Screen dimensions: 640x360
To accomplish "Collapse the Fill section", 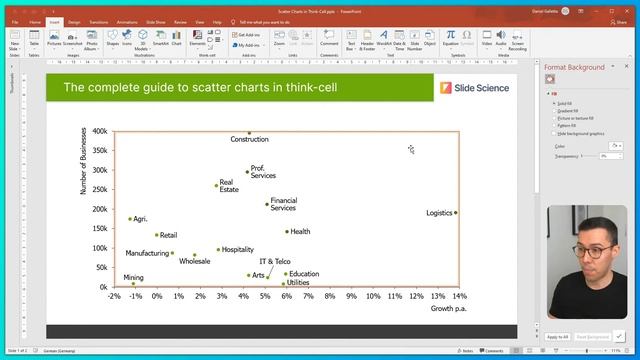I will (548, 94).
